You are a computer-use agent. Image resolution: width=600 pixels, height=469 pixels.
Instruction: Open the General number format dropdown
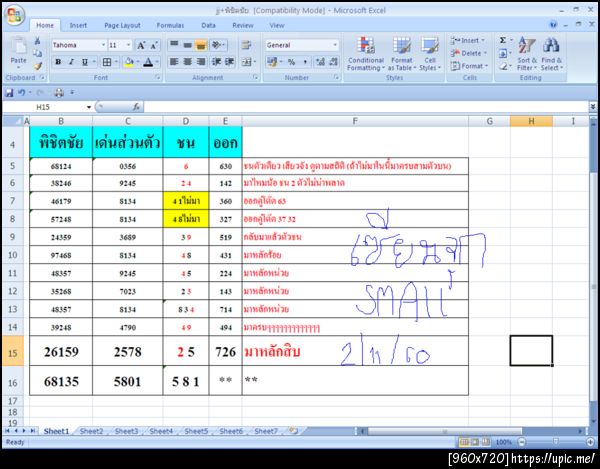coord(335,45)
